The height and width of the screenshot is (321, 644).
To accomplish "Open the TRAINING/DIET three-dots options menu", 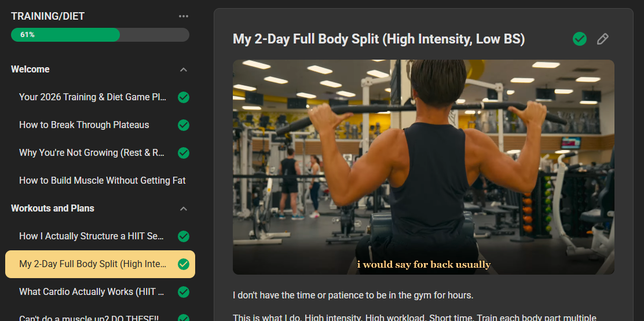I will (184, 16).
